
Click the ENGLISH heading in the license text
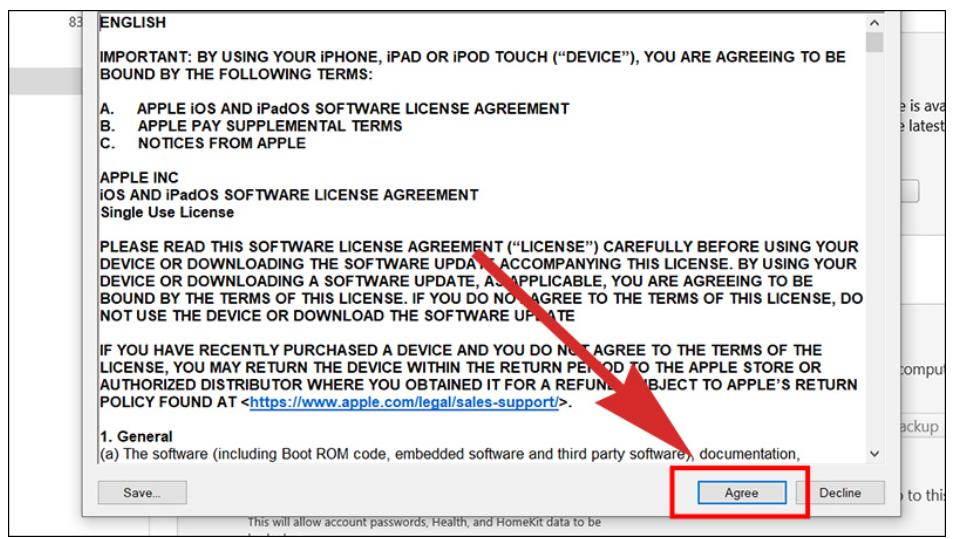(x=133, y=22)
